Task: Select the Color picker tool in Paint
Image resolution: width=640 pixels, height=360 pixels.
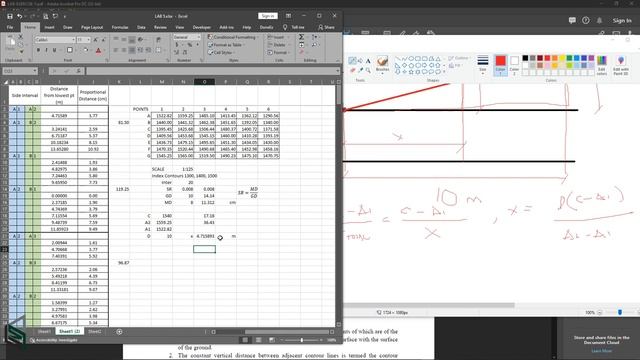Action: [360, 70]
